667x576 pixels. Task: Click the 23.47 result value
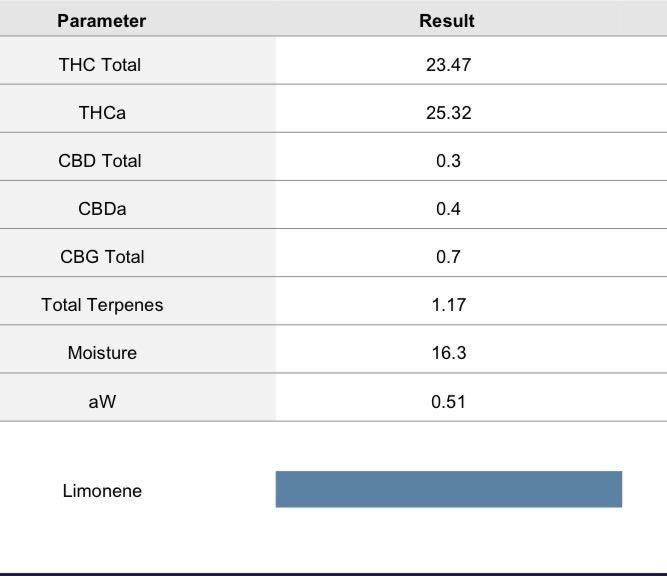click(x=448, y=65)
